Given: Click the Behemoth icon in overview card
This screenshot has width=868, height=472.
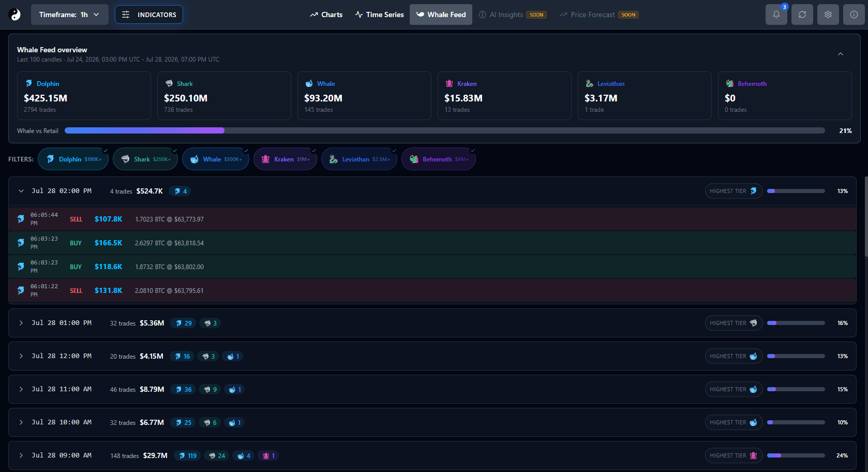Looking at the screenshot, I should tap(730, 83).
